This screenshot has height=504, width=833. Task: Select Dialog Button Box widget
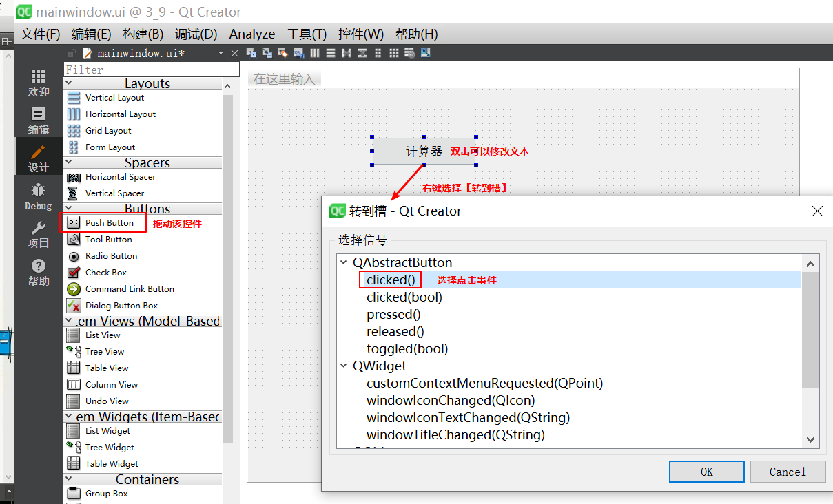121,306
